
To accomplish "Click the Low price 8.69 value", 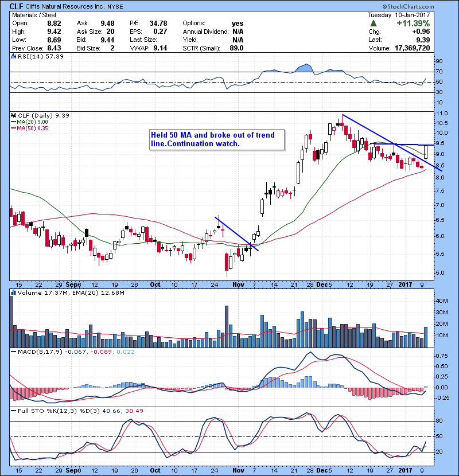I will 54,40.
